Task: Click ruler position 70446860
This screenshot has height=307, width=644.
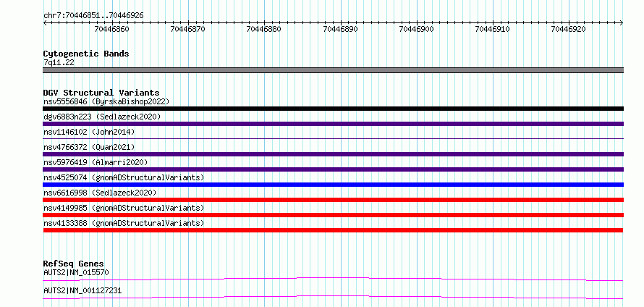Action: 111,29
